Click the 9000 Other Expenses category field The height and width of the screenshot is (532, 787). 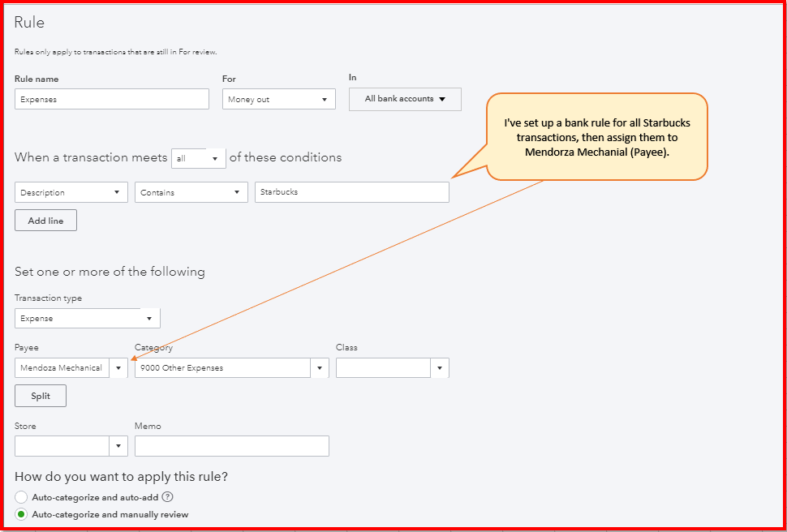click(x=222, y=368)
